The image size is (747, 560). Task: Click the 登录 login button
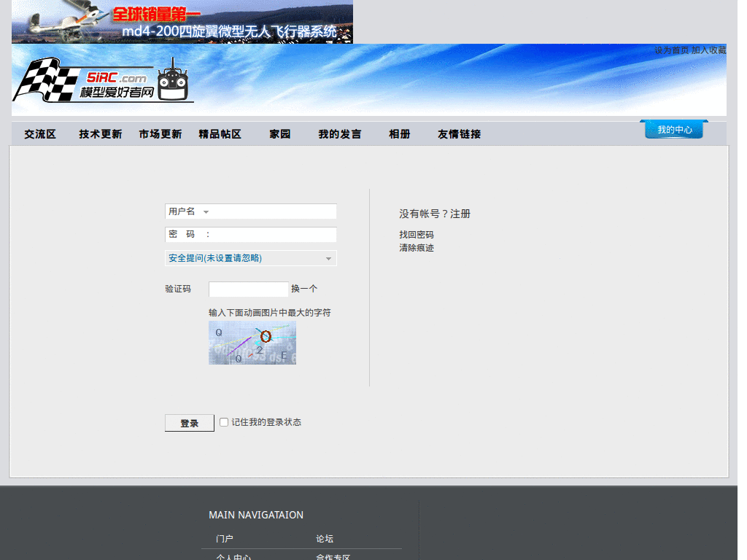(x=190, y=423)
